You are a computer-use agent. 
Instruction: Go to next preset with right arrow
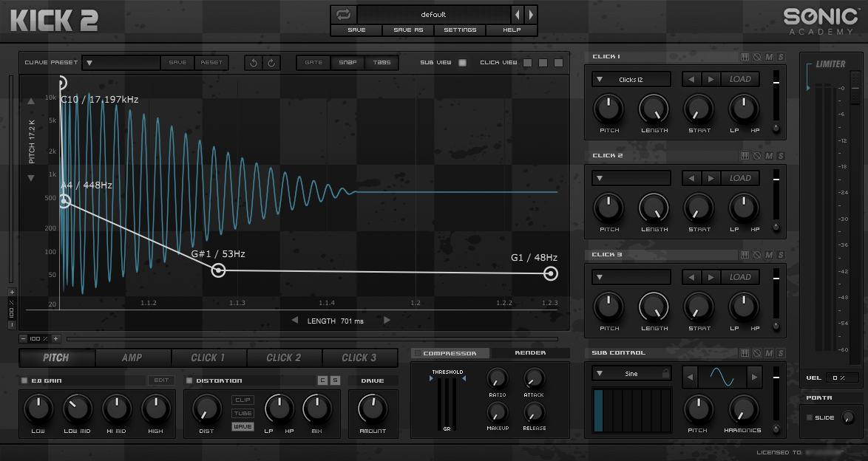[x=530, y=14]
